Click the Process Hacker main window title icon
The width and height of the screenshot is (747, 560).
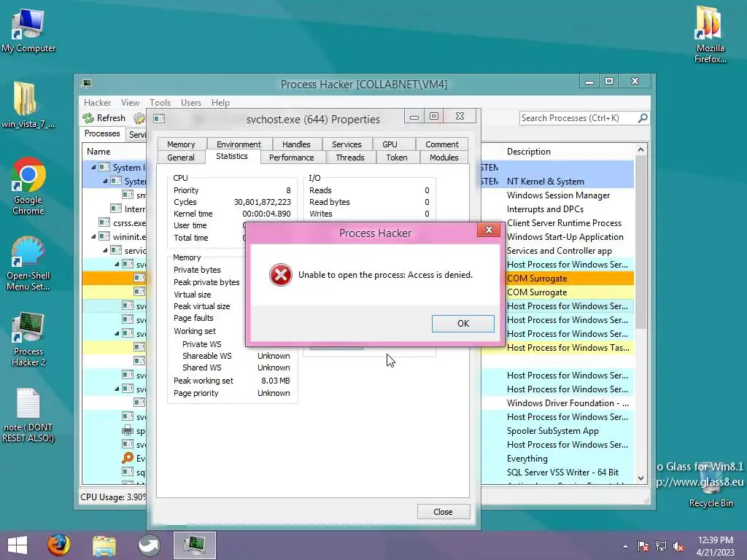[x=86, y=84]
